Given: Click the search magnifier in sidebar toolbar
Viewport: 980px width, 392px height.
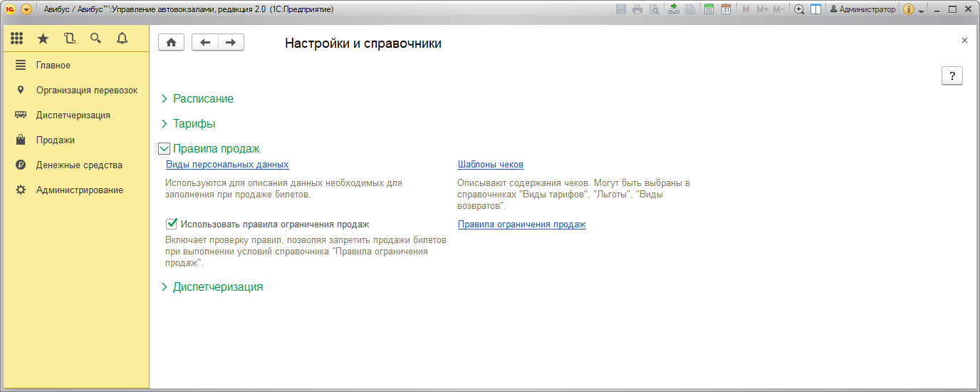Looking at the screenshot, I should click(x=95, y=38).
